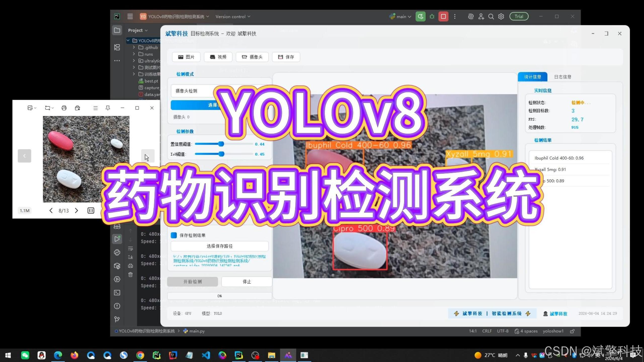This screenshot has width=644, height=362.
Task: Open the Structure tool window icon
Action: [117, 47]
